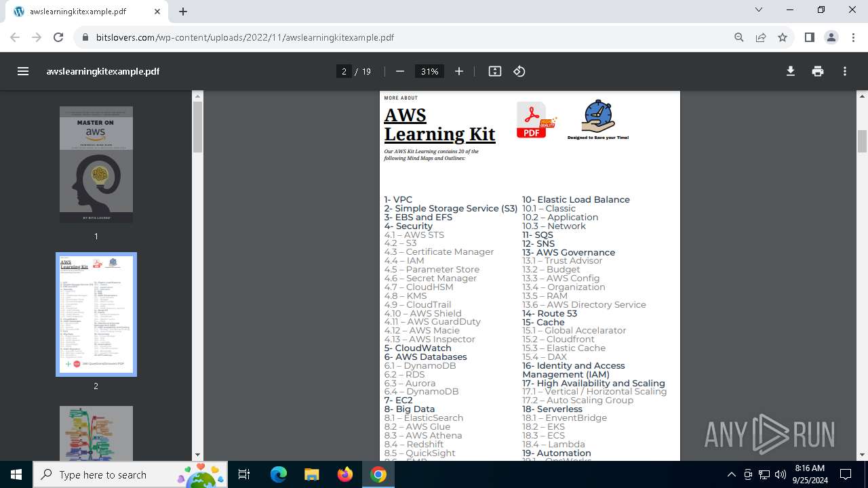Share this page via address bar icon
The height and width of the screenshot is (488, 868).
(761, 37)
